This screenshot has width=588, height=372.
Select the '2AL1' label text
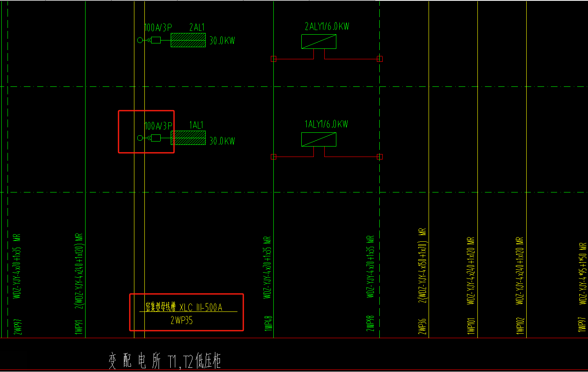(x=197, y=28)
